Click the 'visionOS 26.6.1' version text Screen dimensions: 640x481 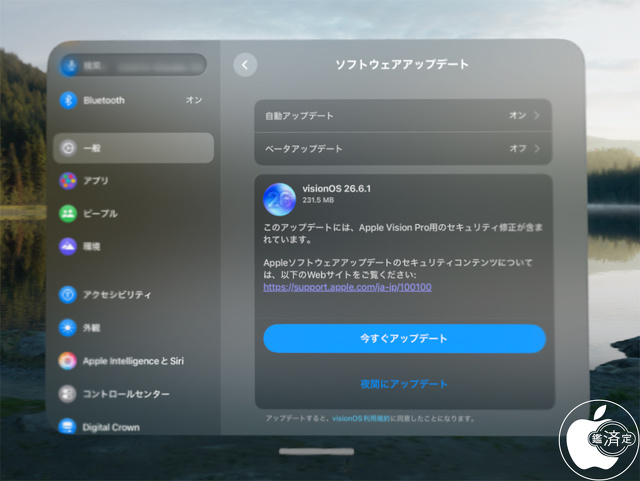pos(337,189)
